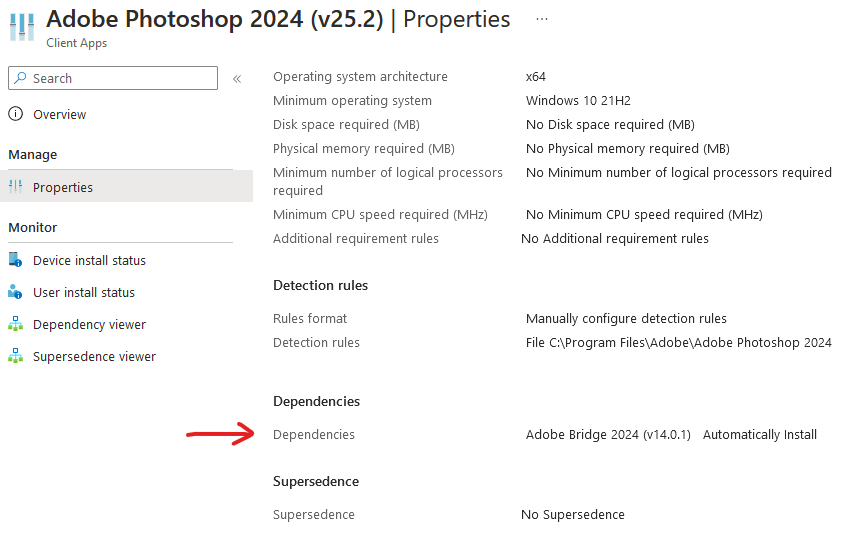This screenshot has height=540, width=864.
Task: Open Device install status page
Action: tap(89, 260)
